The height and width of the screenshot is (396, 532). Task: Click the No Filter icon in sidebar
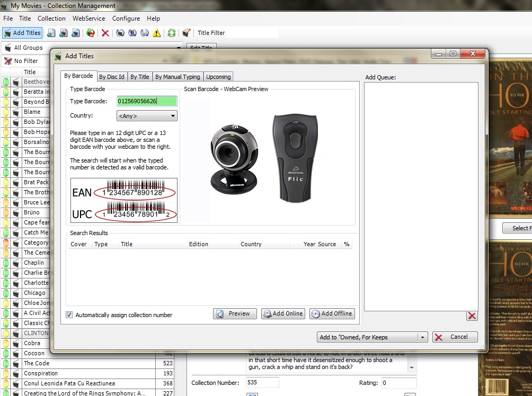tap(8, 61)
